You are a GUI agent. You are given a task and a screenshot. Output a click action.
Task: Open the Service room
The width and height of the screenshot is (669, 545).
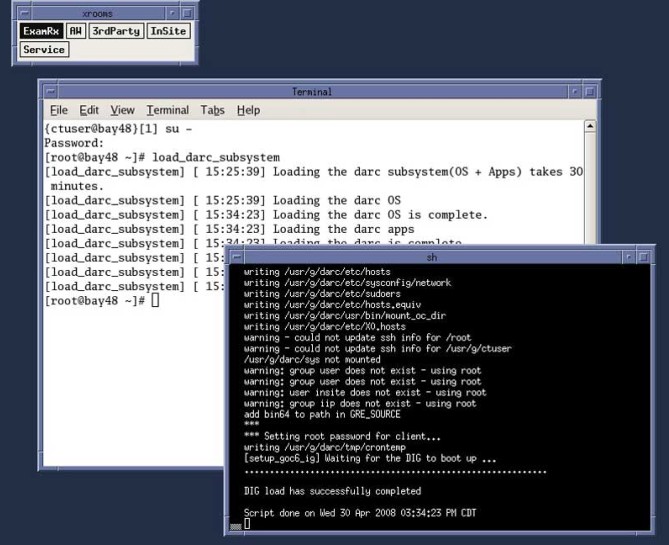click(x=43, y=49)
